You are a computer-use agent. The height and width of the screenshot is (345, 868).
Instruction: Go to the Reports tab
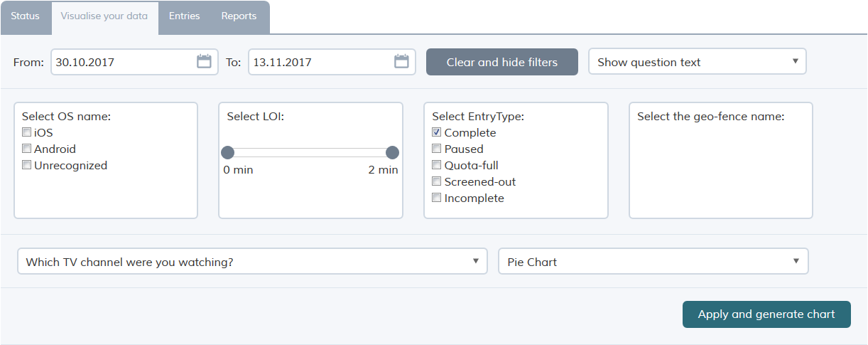(239, 16)
